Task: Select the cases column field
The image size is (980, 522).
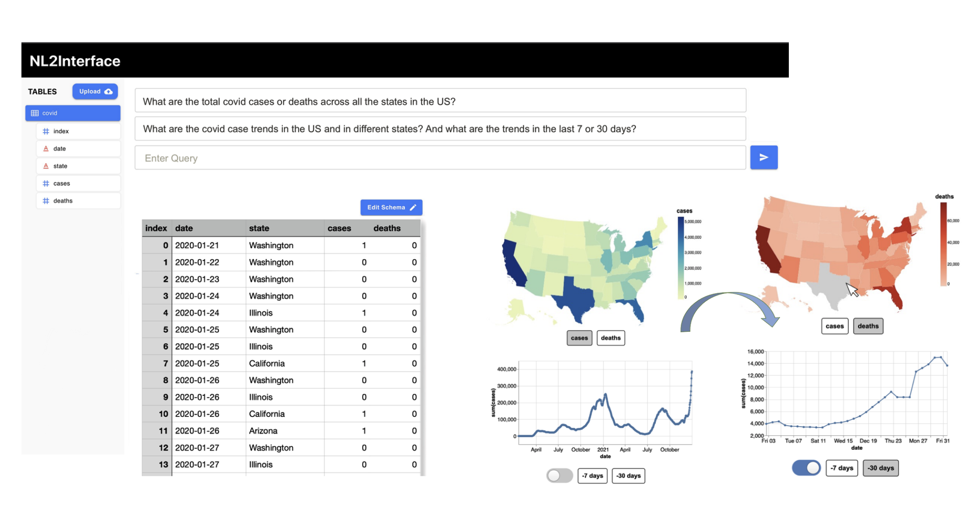Action: coord(78,183)
